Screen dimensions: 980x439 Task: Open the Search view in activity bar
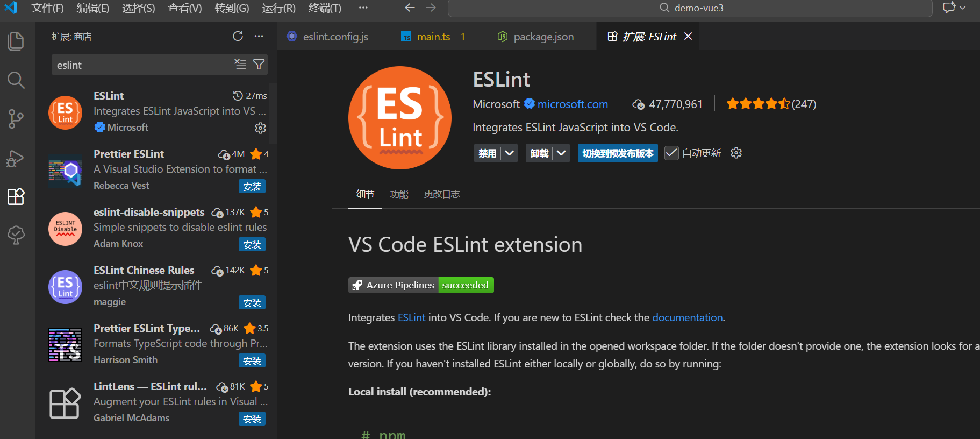pyautogui.click(x=16, y=80)
